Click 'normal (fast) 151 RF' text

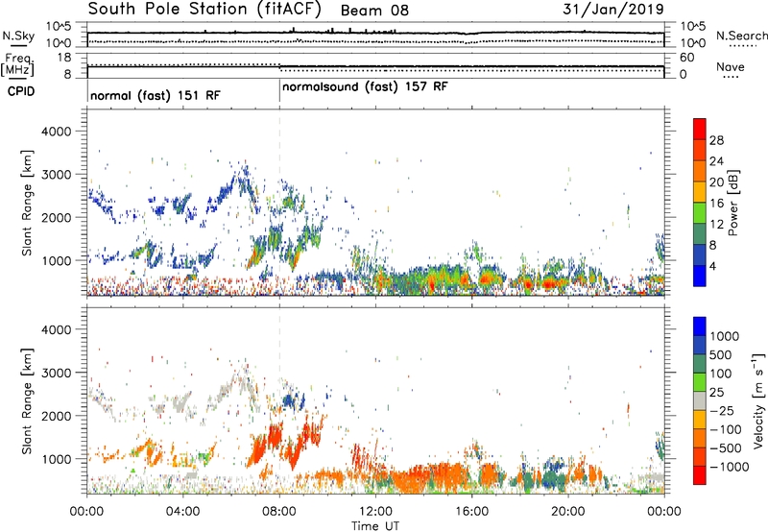tap(156, 95)
